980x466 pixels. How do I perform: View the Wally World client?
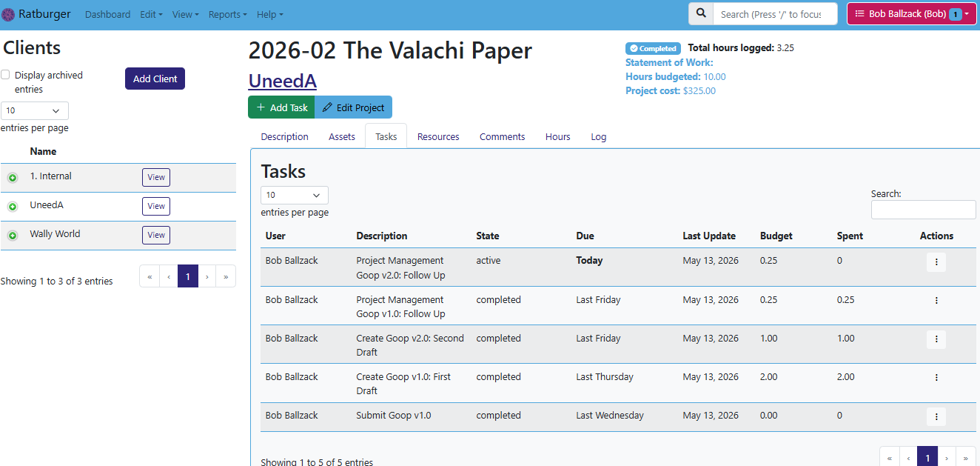tap(156, 235)
